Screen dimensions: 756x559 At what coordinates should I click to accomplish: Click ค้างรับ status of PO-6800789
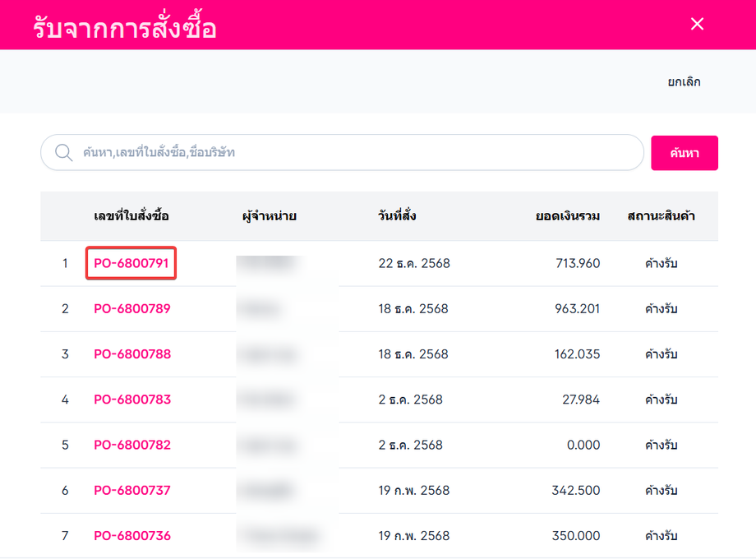(x=661, y=308)
